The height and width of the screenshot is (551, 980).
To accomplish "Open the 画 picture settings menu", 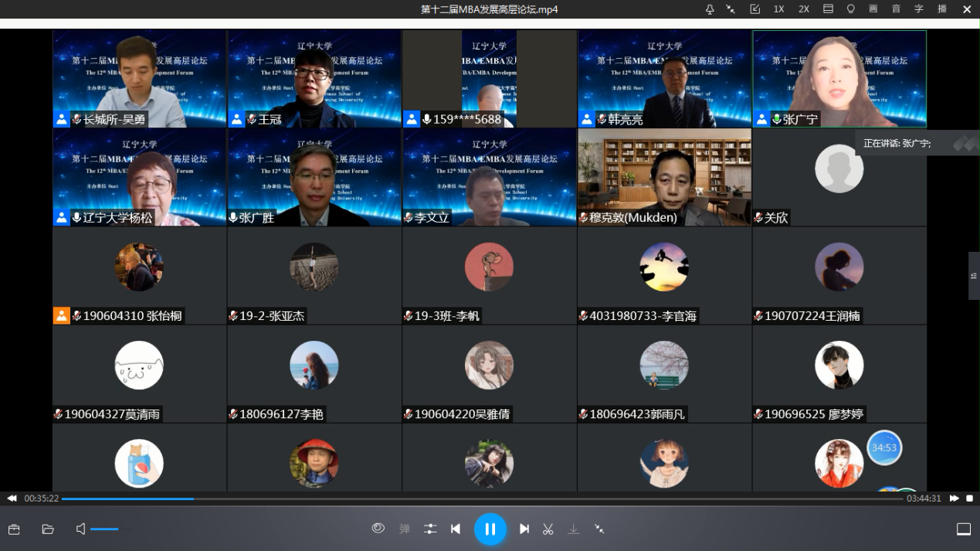I will tap(873, 9).
